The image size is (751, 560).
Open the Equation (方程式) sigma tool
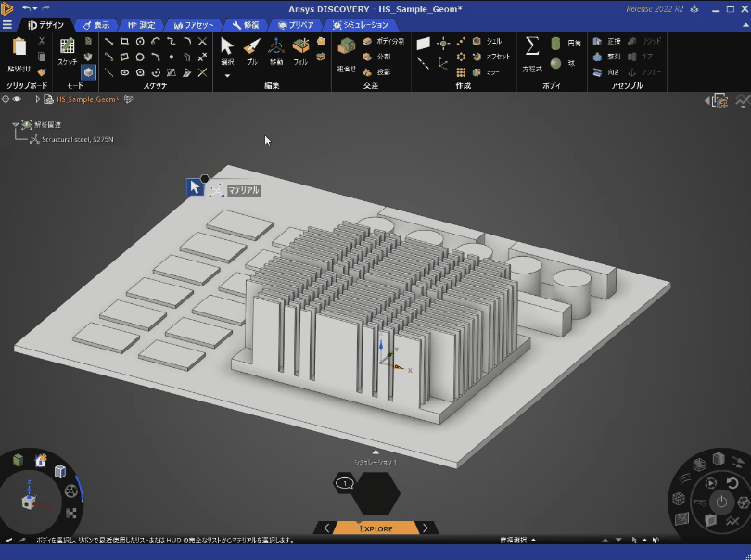[532, 55]
